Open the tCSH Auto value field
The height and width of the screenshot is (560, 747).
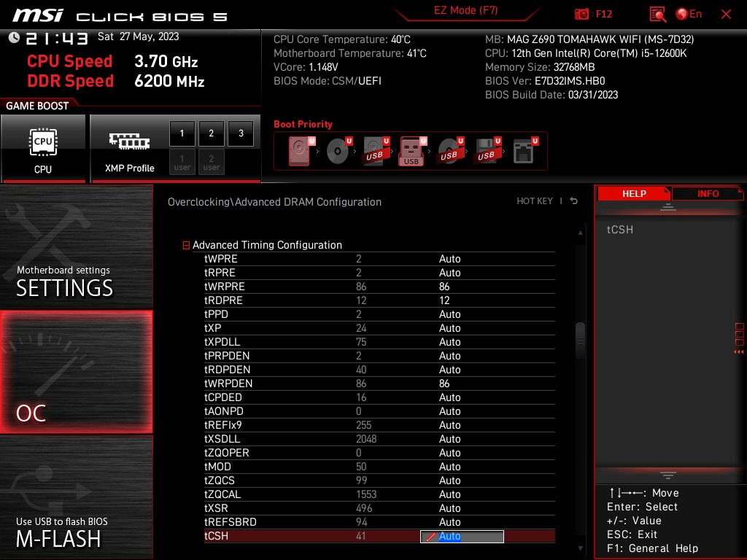click(x=462, y=536)
